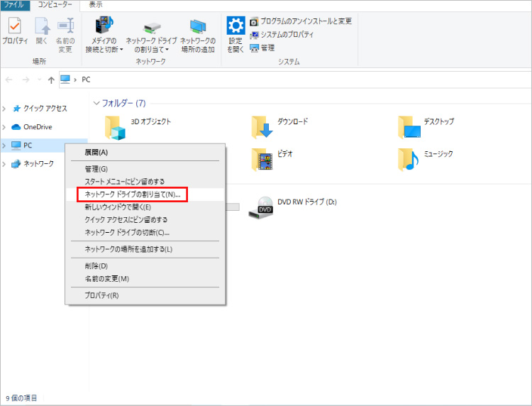
Task: Choose Open in new window (新しいウィンドウで開く(E))
Action: click(145, 207)
